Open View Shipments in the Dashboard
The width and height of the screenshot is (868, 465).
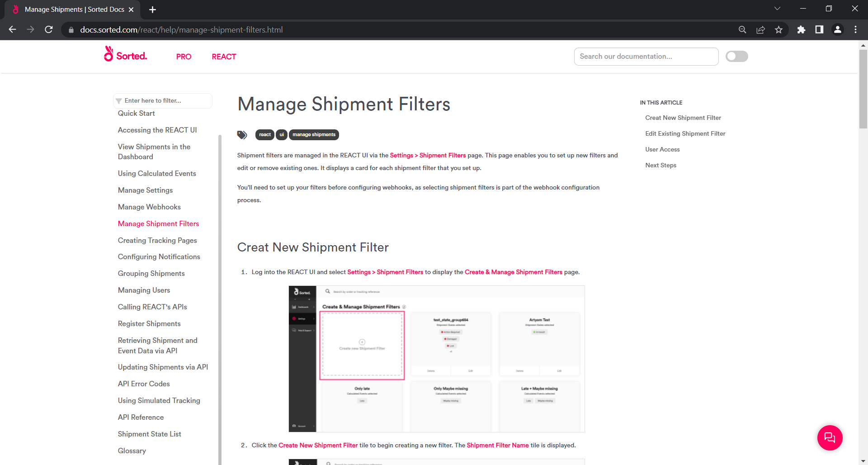pyautogui.click(x=154, y=152)
